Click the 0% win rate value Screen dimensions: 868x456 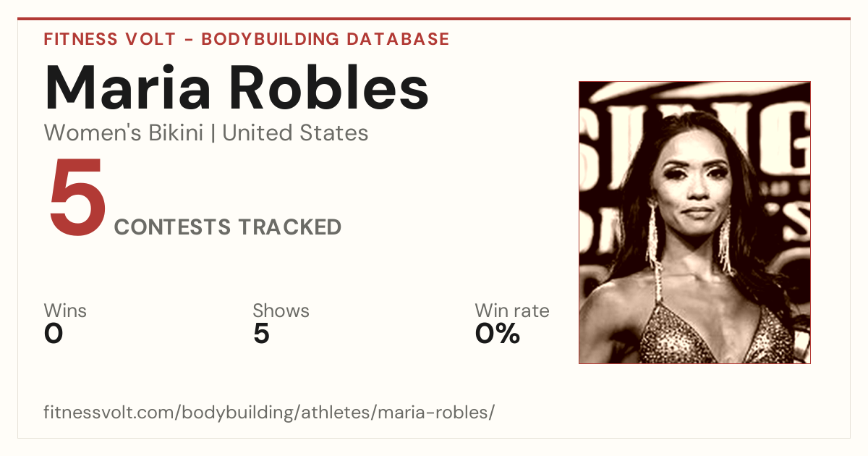coord(498,334)
